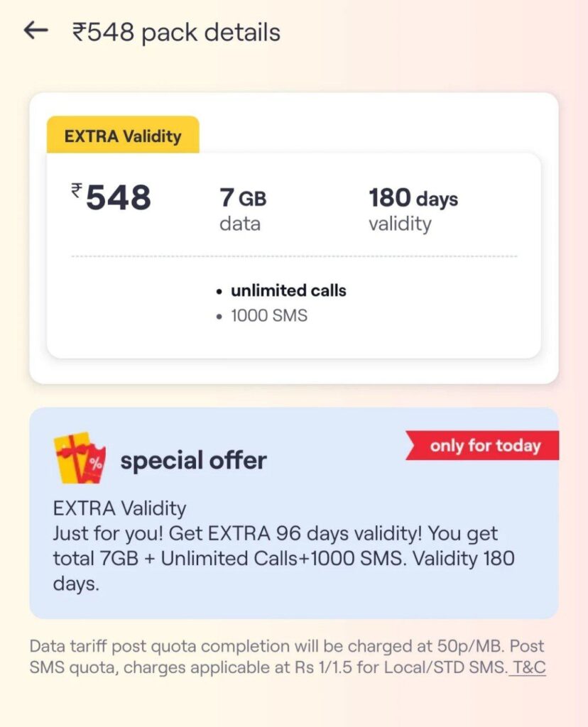The image size is (588, 727).
Task: Tap the '₹548 pack details' page title
Action: [x=176, y=32]
